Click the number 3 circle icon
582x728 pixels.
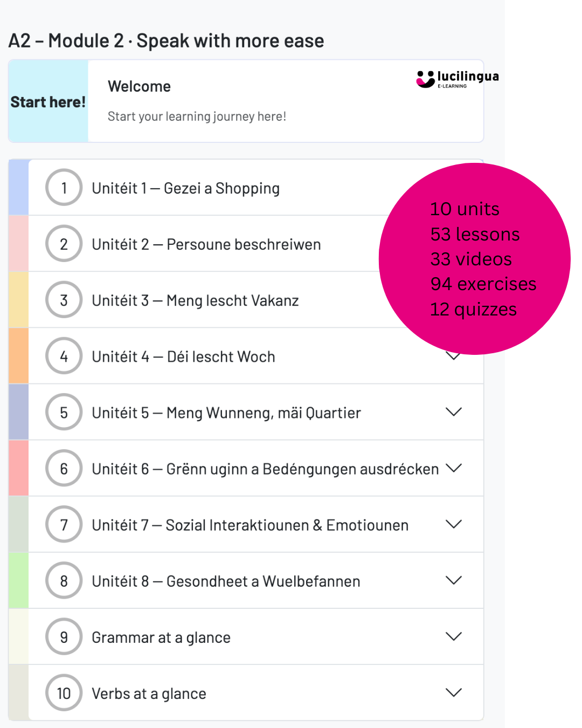click(64, 300)
